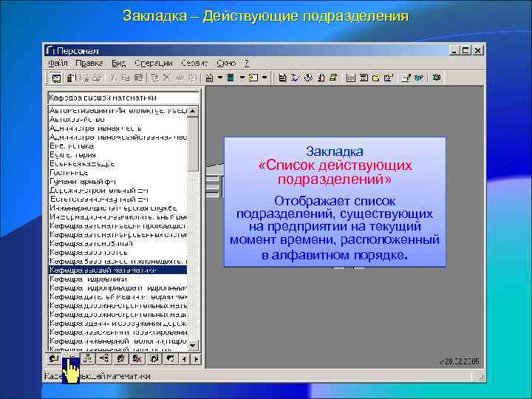Open the person with red cross tab
The width and height of the screenshot is (532, 399).
click(137, 358)
